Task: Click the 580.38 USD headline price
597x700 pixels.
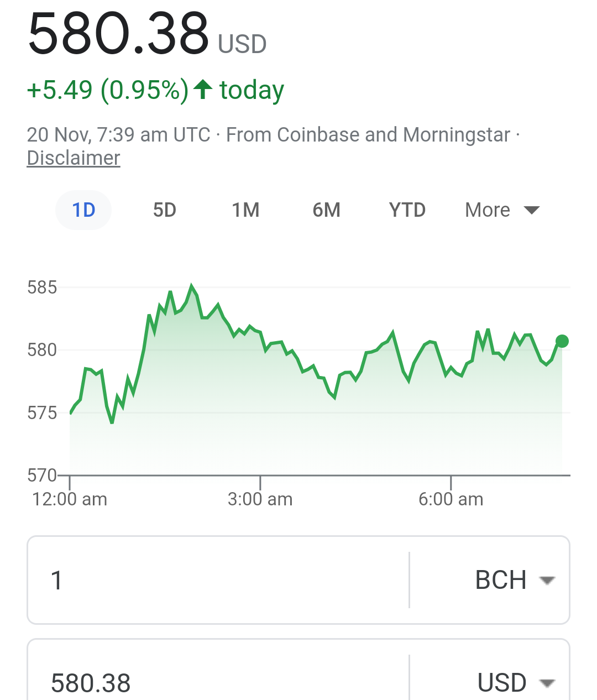Action: [147, 34]
